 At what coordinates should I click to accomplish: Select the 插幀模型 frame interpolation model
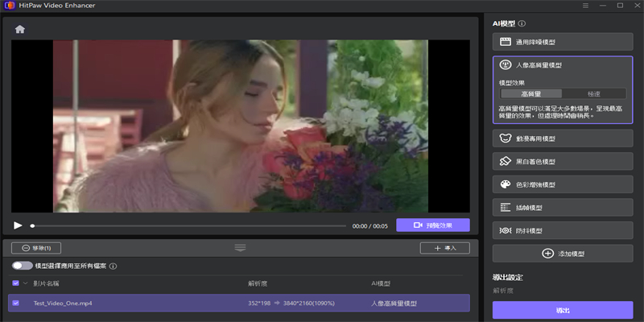click(x=563, y=208)
